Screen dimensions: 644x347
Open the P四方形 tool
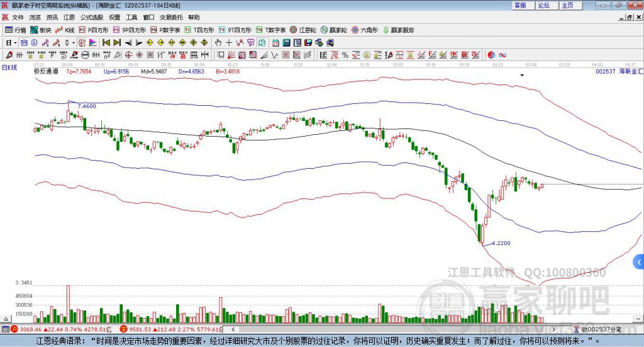(x=94, y=30)
